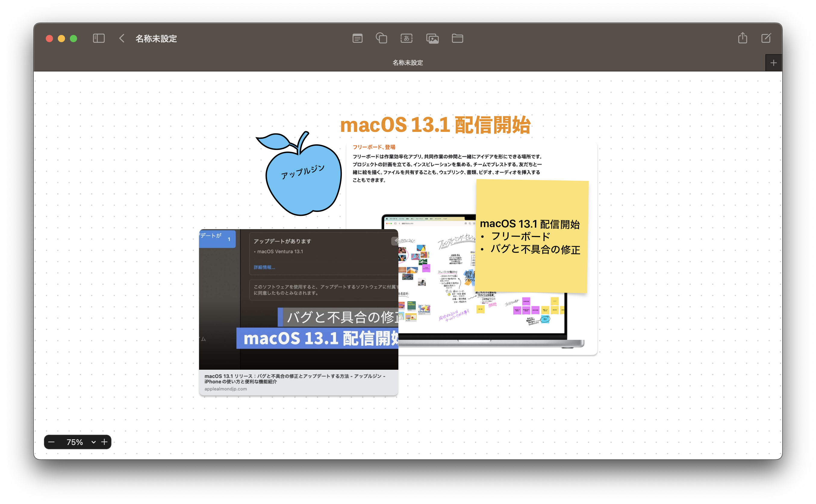Open the photos and media insert tool

(x=432, y=38)
